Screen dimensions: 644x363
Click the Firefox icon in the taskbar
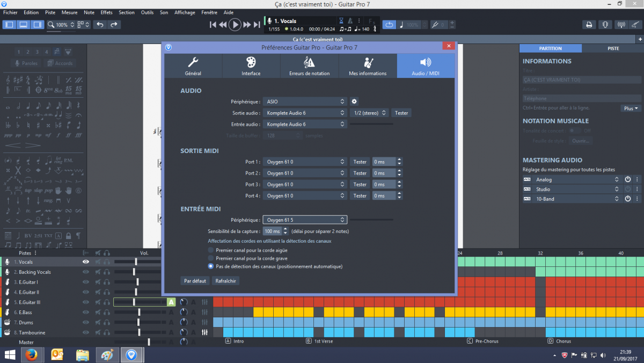(x=31, y=354)
